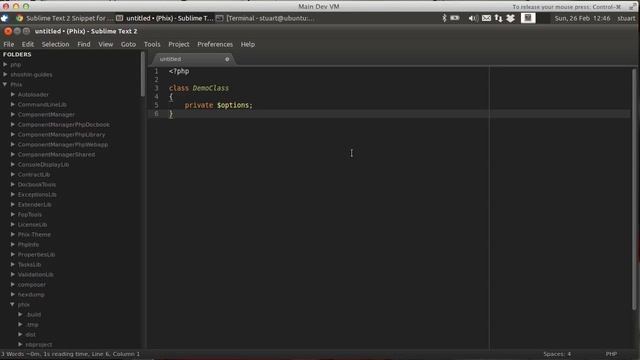Click the 'class DemoClass' code line
The image size is (640, 360).
click(x=199, y=88)
